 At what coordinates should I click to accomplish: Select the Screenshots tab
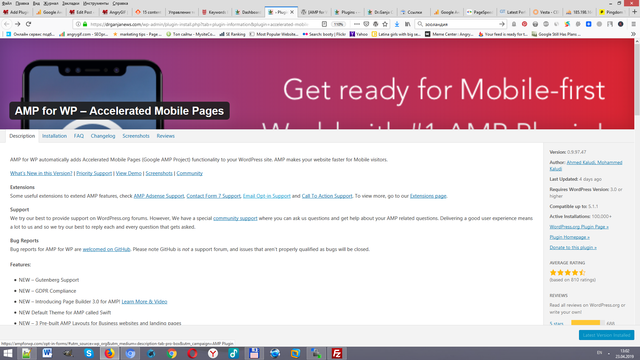[x=136, y=136]
